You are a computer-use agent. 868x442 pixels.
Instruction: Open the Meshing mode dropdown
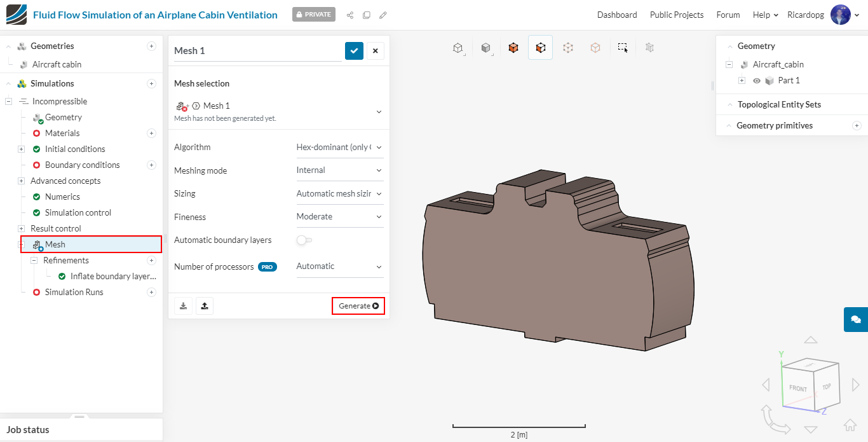[x=339, y=170]
